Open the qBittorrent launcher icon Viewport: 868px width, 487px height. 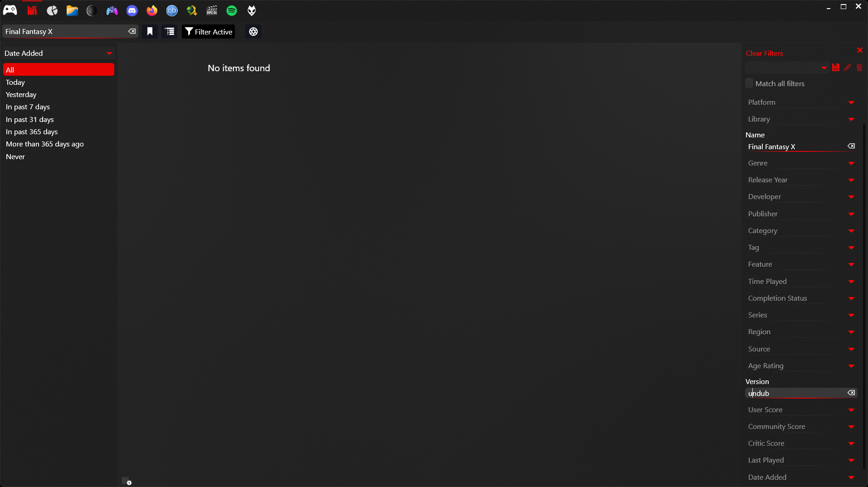click(x=172, y=10)
